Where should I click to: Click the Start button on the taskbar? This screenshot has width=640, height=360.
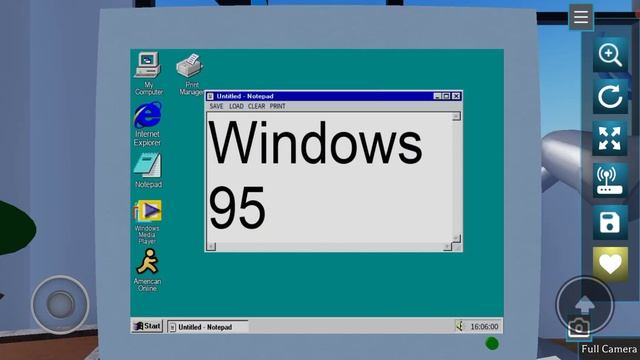(x=147, y=326)
